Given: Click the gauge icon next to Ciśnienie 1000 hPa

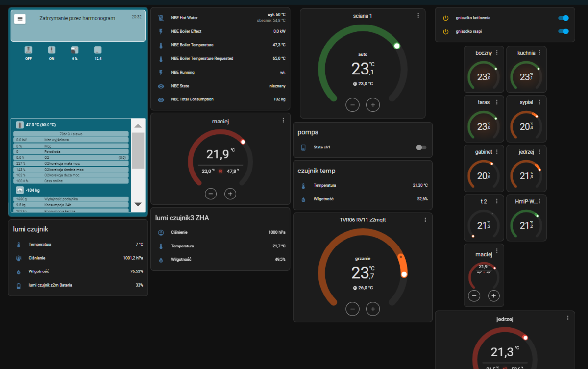Looking at the screenshot, I should coord(161,232).
